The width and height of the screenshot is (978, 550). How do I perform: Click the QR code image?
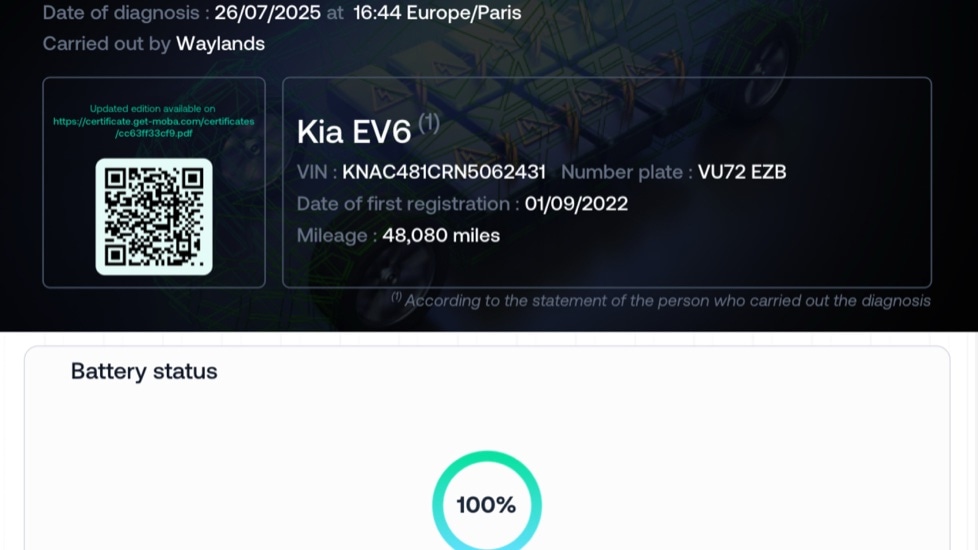tap(154, 216)
